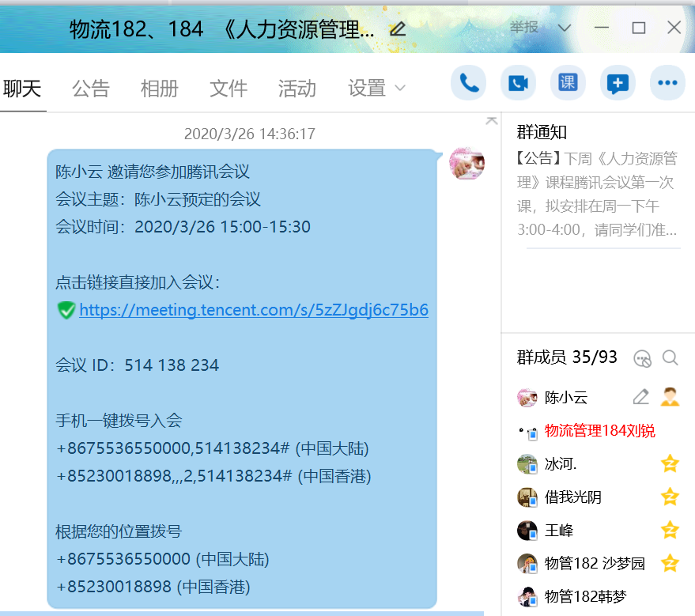Click 陈小云 avatar beside the chat message
The height and width of the screenshot is (616, 695).
pyautogui.click(x=466, y=163)
